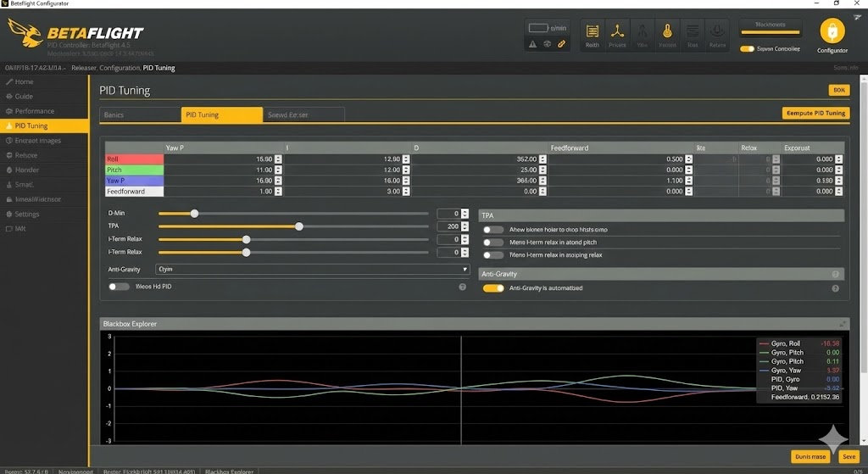This screenshot has height=474, width=868.
Task: Click stepper next to D-Min value box
Action: (465, 213)
